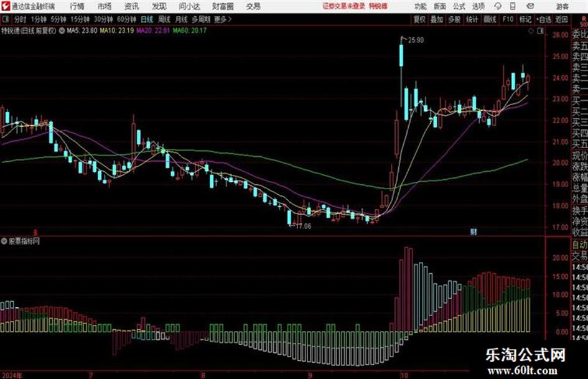The height and width of the screenshot is (379, 588).
Task: Open the 版面 menu
Action: pyautogui.click(x=439, y=6)
